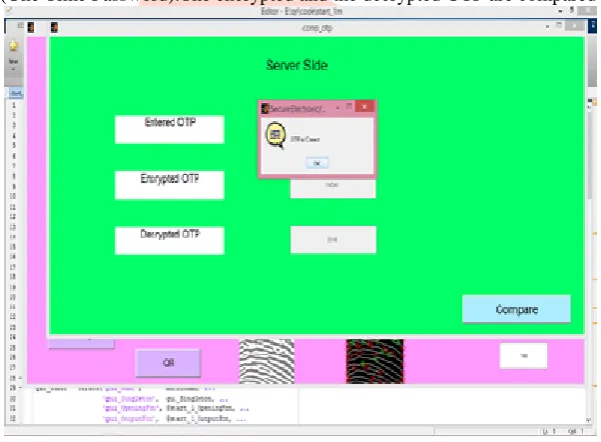The width and height of the screenshot is (601, 442).
Task: Click the Entered OTP label box
Action: (x=169, y=130)
